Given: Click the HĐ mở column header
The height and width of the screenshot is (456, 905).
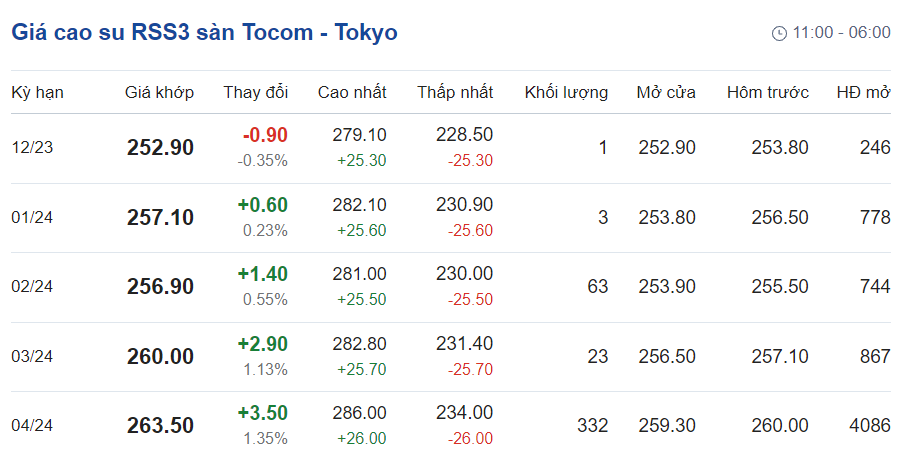Looking at the screenshot, I should tap(863, 93).
